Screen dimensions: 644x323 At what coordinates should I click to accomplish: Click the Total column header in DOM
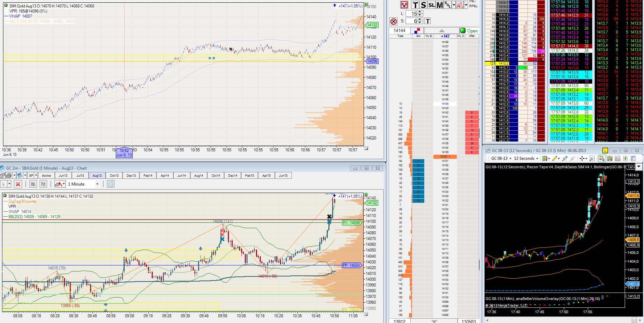[401, 36]
